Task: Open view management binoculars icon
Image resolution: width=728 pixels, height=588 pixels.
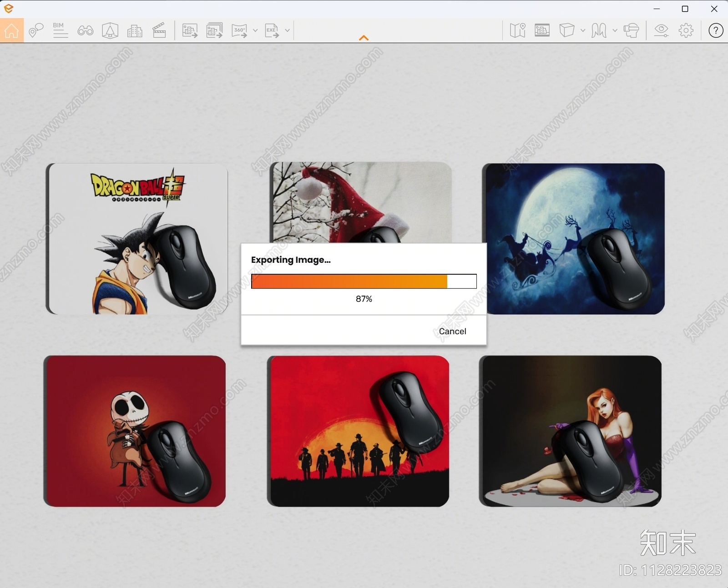Action: (x=85, y=30)
